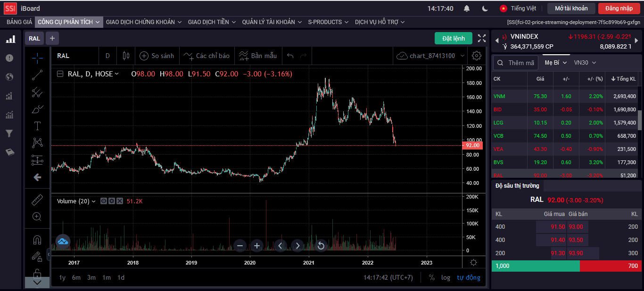Open chart settings gear icon
The image size is (644, 291).
point(477,56)
